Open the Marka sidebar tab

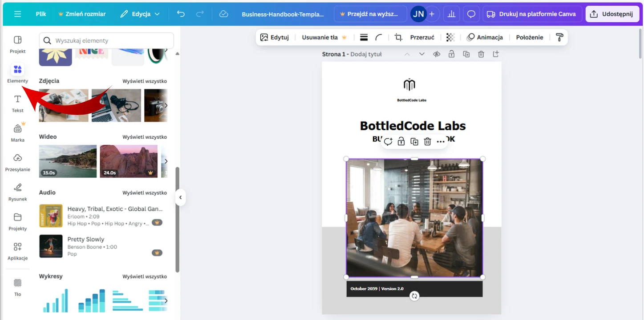[18, 133]
